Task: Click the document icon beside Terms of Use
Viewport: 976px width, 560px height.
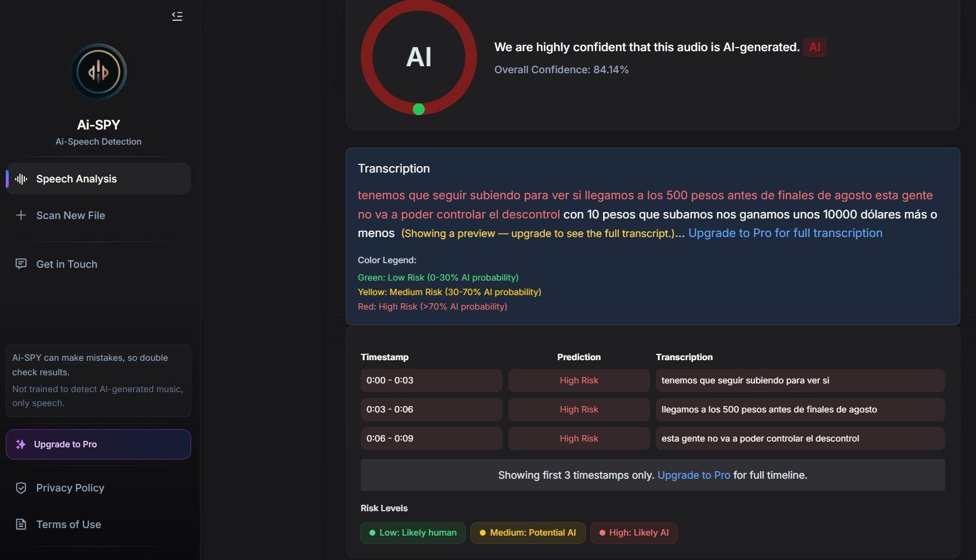Action: [21, 525]
